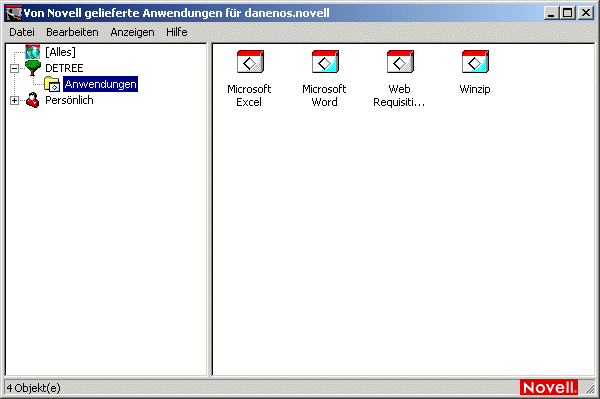Open the Anzeigen menu
600x399 pixels.
pyautogui.click(x=132, y=32)
